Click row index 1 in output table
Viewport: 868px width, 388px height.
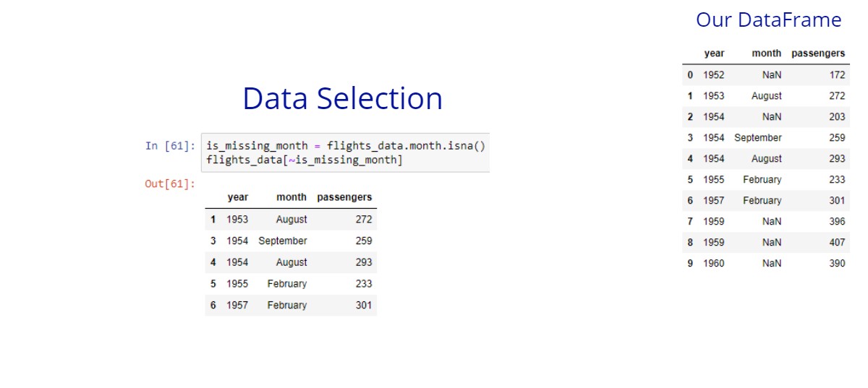coord(213,219)
